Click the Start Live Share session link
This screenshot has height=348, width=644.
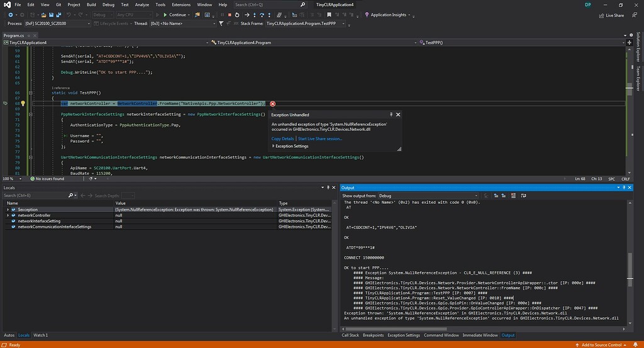[x=320, y=138]
